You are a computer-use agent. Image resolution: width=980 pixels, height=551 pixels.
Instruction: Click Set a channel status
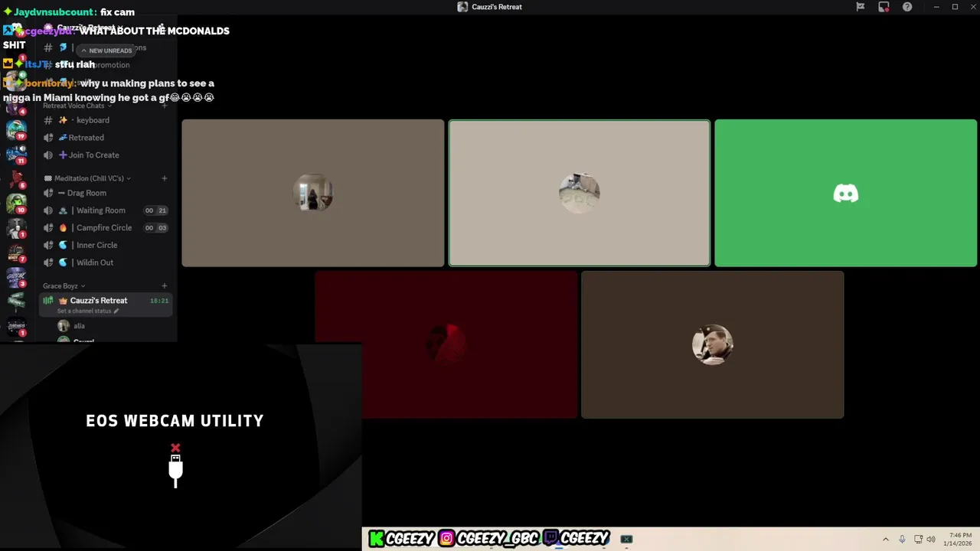pyautogui.click(x=84, y=311)
